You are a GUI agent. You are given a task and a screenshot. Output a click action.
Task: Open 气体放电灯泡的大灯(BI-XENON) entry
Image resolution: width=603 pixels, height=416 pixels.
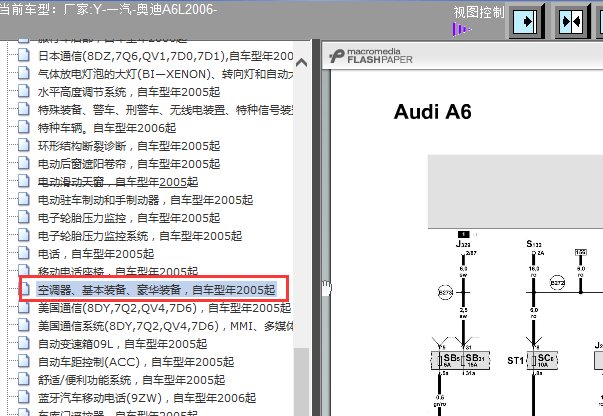tap(165, 74)
